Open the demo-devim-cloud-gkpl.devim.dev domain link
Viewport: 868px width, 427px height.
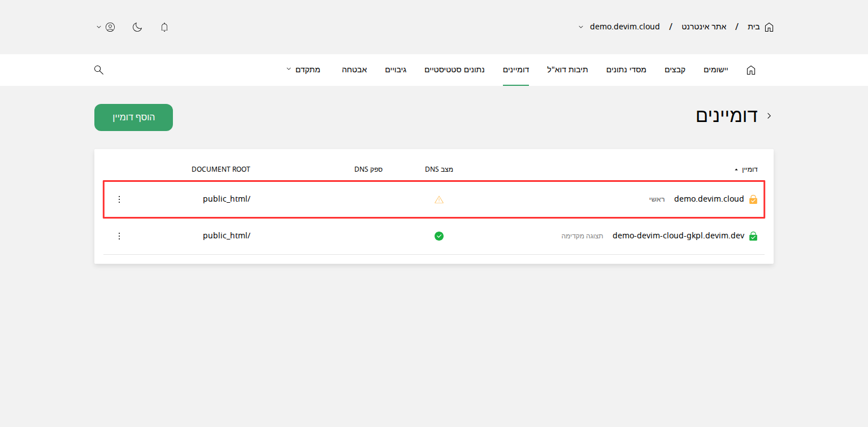[x=679, y=236]
